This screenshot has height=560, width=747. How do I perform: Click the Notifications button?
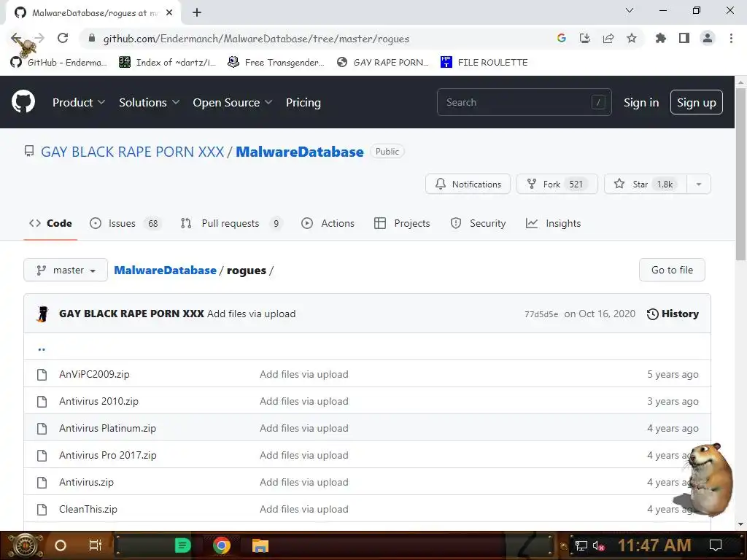point(468,184)
